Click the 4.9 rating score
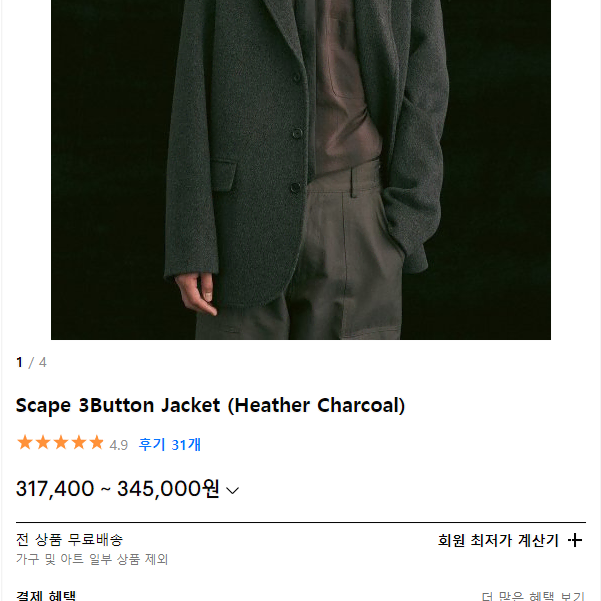 [118, 445]
